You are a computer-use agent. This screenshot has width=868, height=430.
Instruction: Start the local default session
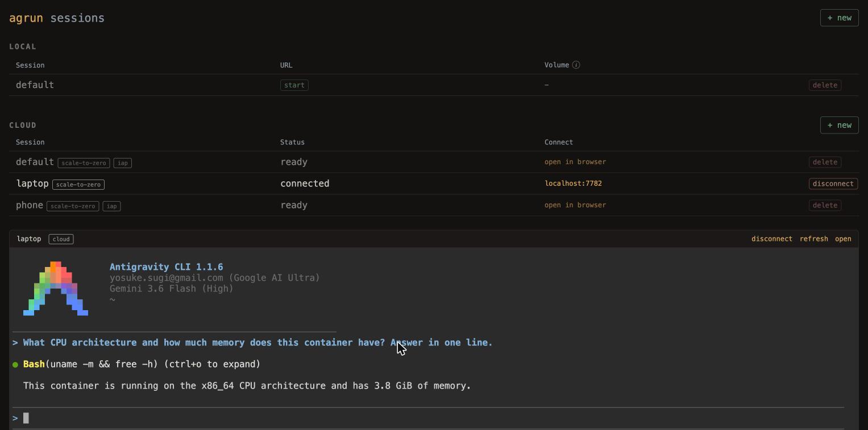294,85
